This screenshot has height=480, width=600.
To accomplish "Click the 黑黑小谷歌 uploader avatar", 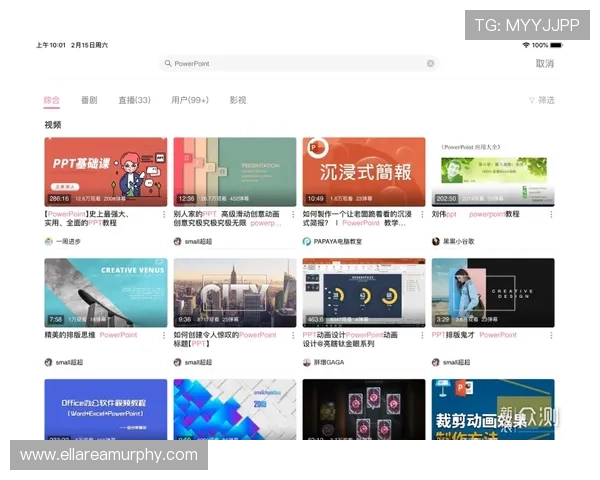I will pos(435,242).
